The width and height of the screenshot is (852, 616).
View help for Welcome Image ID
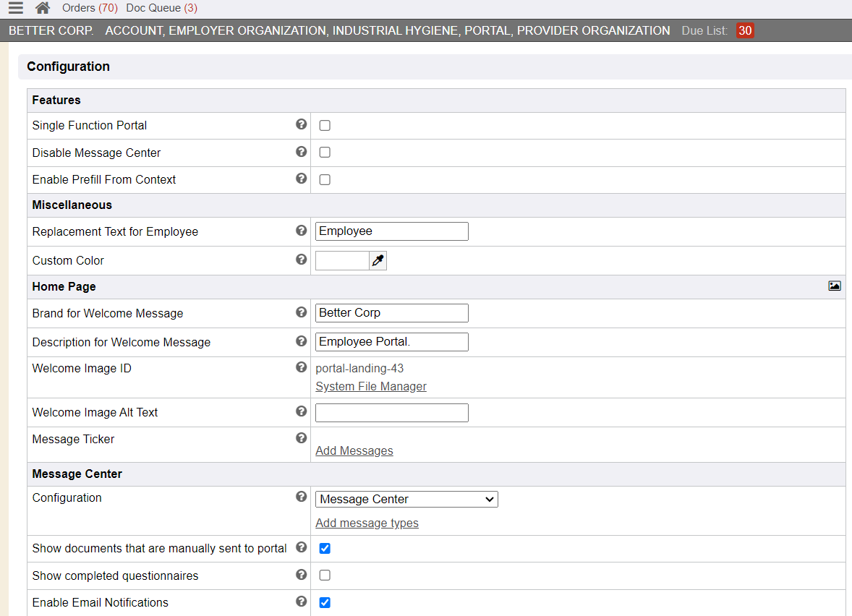[x=302, y=367]
